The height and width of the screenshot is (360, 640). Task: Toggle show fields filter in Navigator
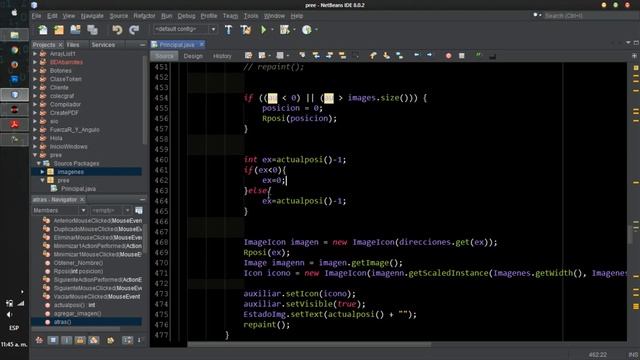(53, 340)
